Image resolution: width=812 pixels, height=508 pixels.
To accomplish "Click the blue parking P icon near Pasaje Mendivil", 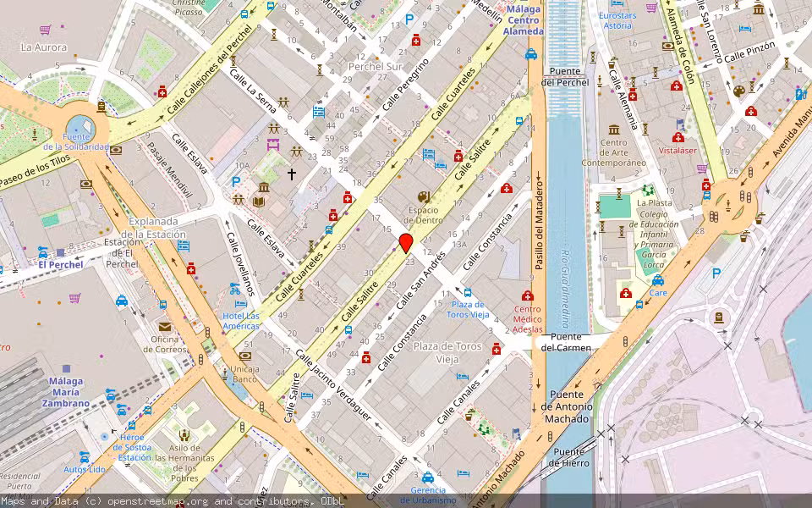I will point(235,180).
